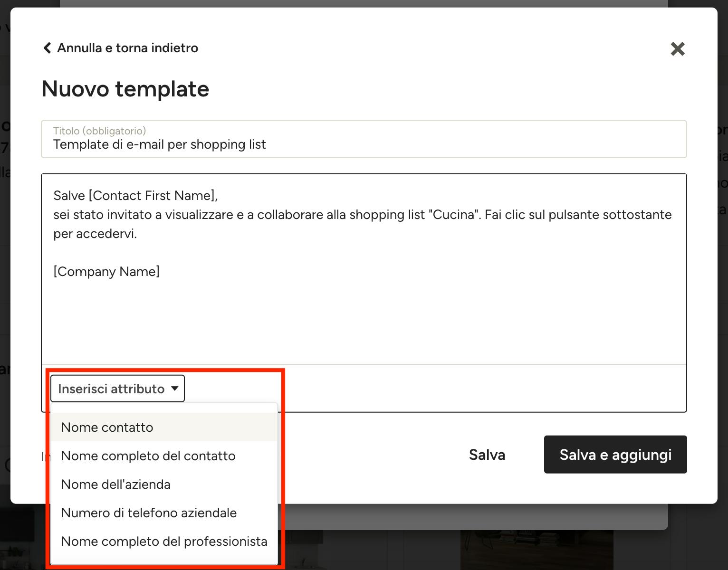Select Numero di telefono aziendale option
This screenshot has height=570, width=728.
(164, 513)
